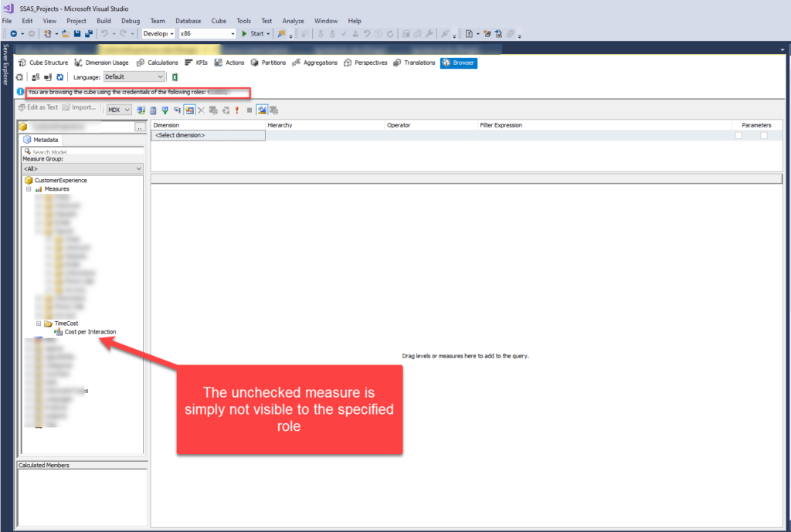The height and width of the screenshot is (532, 791).
Task: Open the Database menu
Action: pos(188,21)
